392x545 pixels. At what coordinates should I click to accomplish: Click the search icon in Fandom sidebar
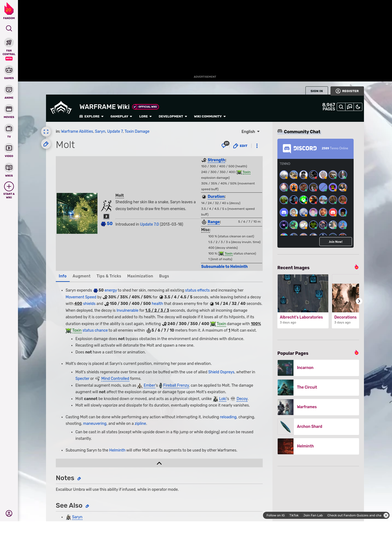tap(9, 28)
